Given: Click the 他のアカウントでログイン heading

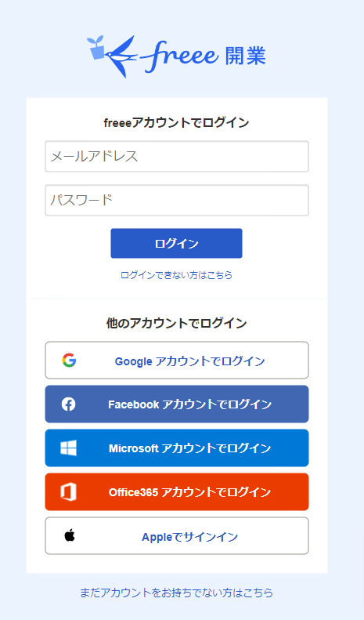Looking at the screenshot, I should 176,323.
